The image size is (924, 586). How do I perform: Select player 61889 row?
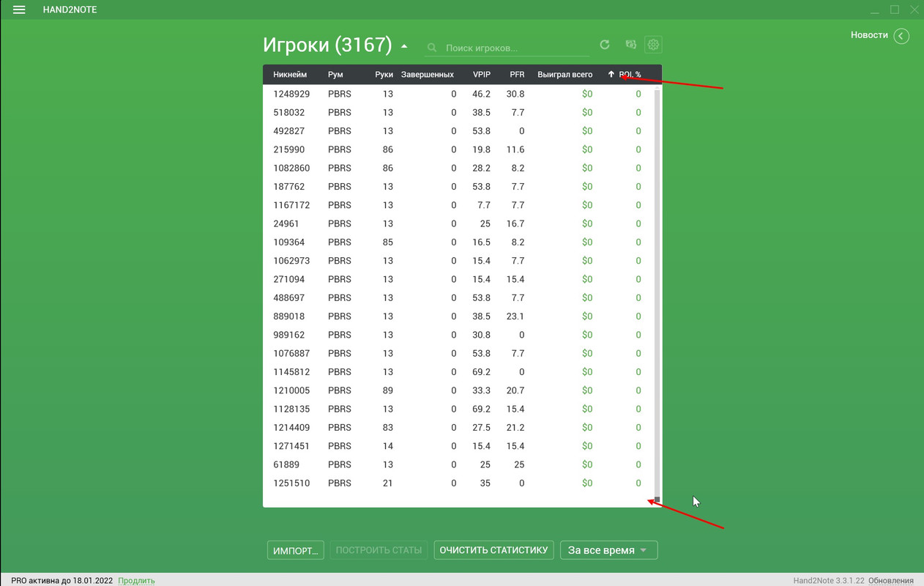(458, 464)
